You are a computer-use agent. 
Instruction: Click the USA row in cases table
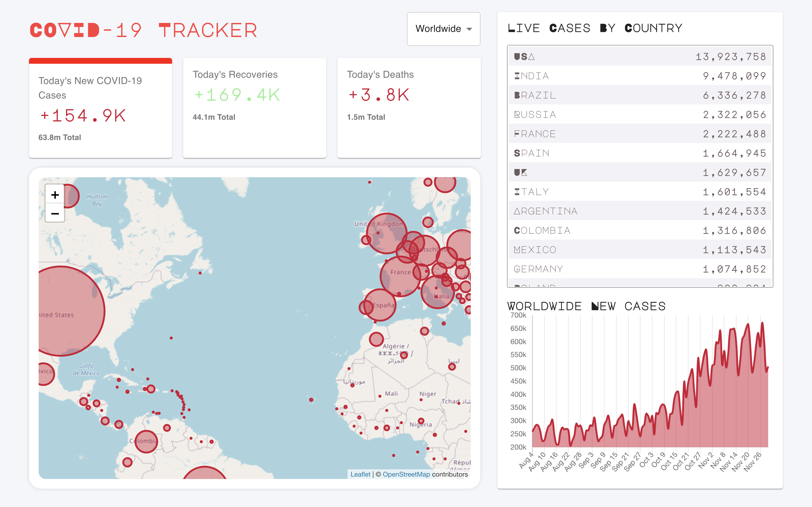[x=639, y=56]
